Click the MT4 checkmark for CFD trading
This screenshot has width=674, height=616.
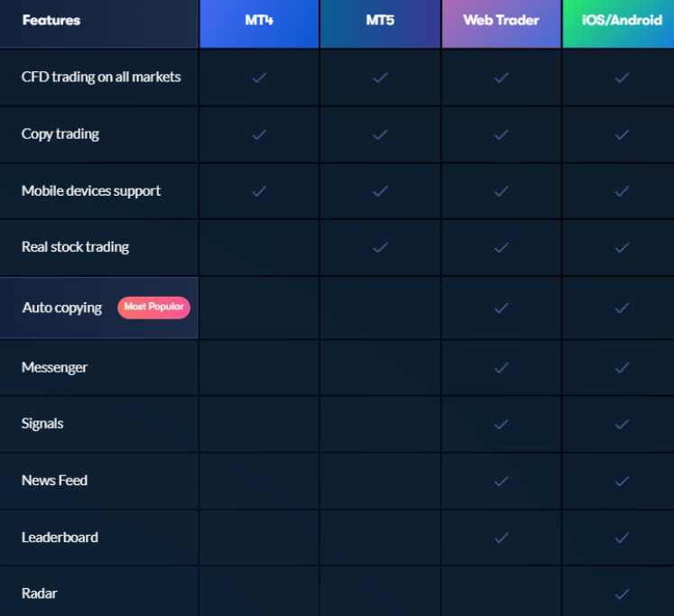pos(259,78)
